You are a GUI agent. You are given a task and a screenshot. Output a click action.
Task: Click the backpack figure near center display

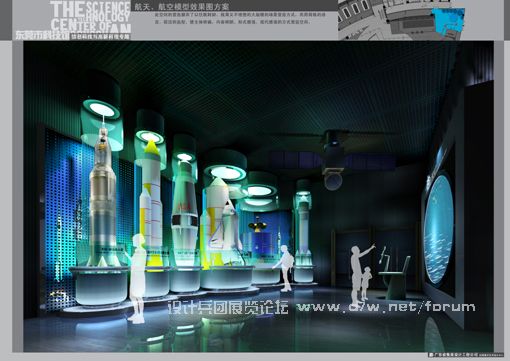click(x=285, y=268)
